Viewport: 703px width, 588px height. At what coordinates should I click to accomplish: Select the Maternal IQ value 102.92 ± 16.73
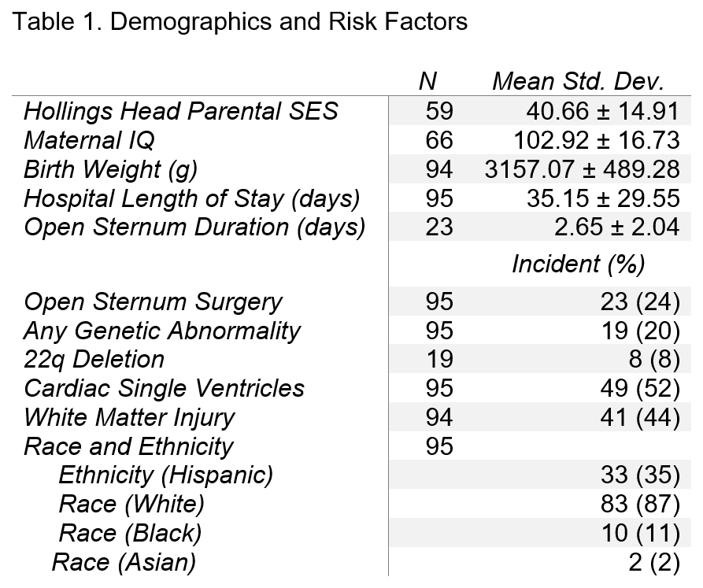tap(596, 140)
